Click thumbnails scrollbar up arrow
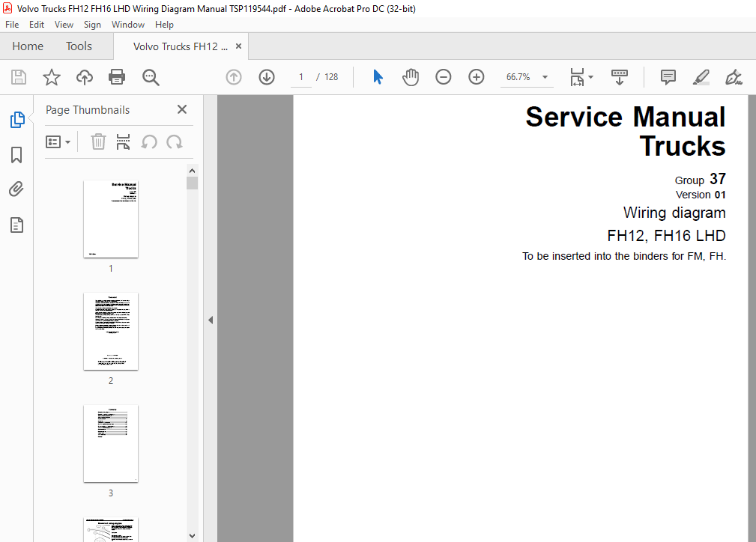The width and height of the screenshot is (756, 542). (x=192, y=171)
